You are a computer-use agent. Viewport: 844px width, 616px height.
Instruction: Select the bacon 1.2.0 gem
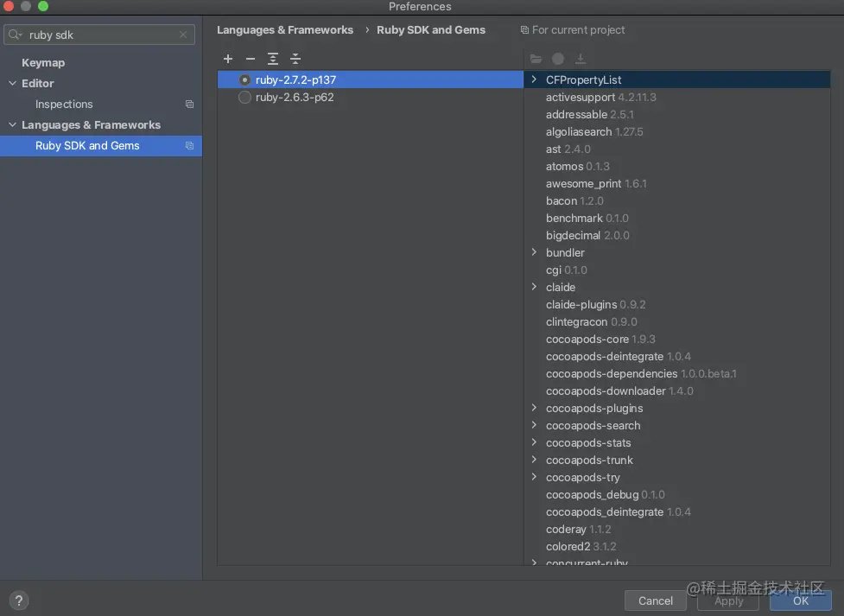(574, 200)
